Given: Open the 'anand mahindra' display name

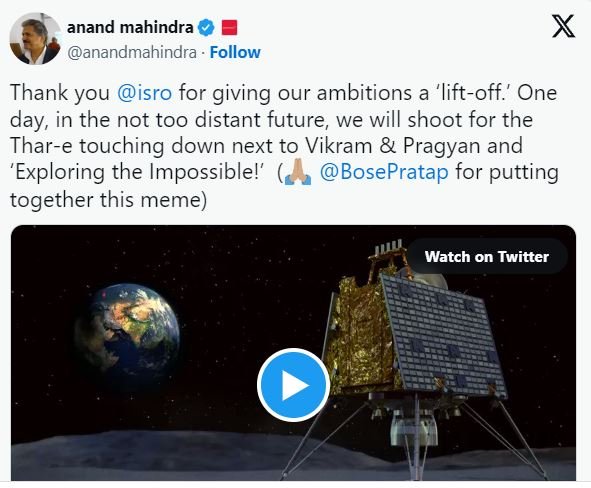Looking at the screenshot, I should (130, 28).
